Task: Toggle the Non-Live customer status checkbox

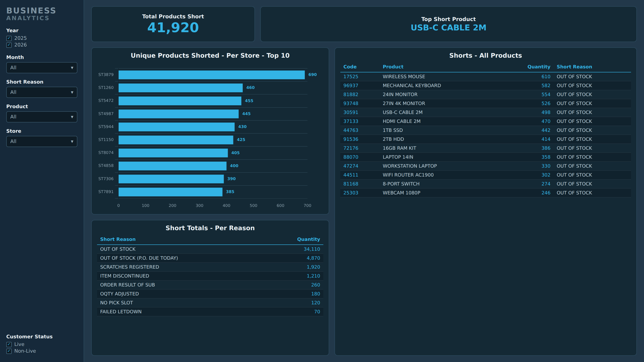Action: (x=9, y=351)
